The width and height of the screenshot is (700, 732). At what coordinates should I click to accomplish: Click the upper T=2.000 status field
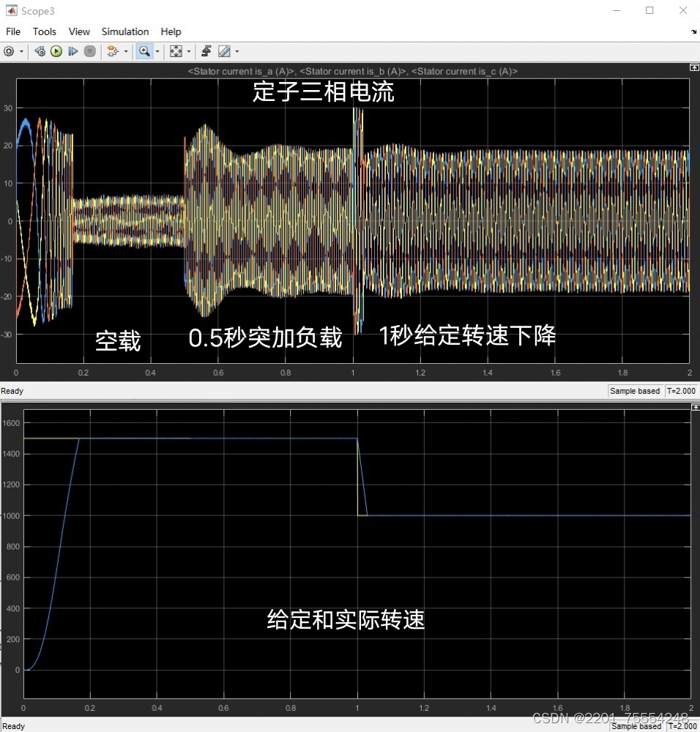(681, 391)
